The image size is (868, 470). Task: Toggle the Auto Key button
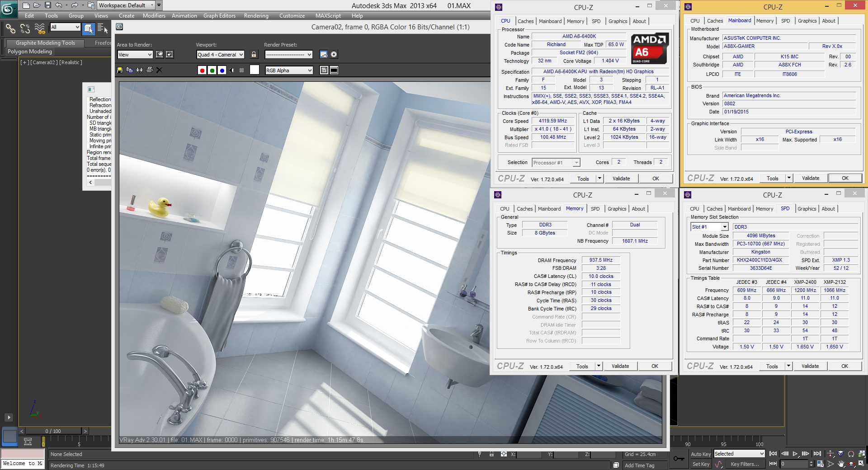[x=701, y=454]
